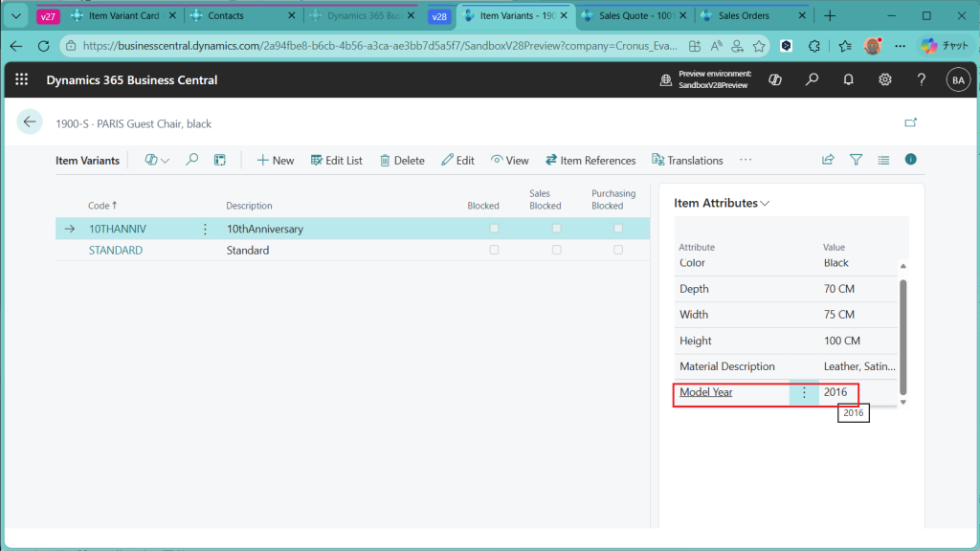This screenshot has height=551, width=980.
Task: Open page in new window icon
Action: point(910,122)
